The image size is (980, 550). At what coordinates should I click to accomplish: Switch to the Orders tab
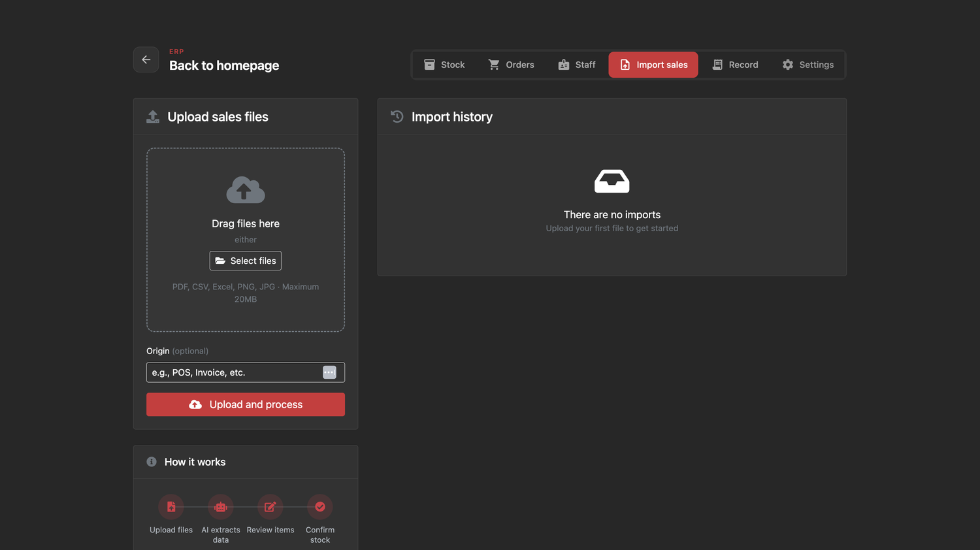511,65
